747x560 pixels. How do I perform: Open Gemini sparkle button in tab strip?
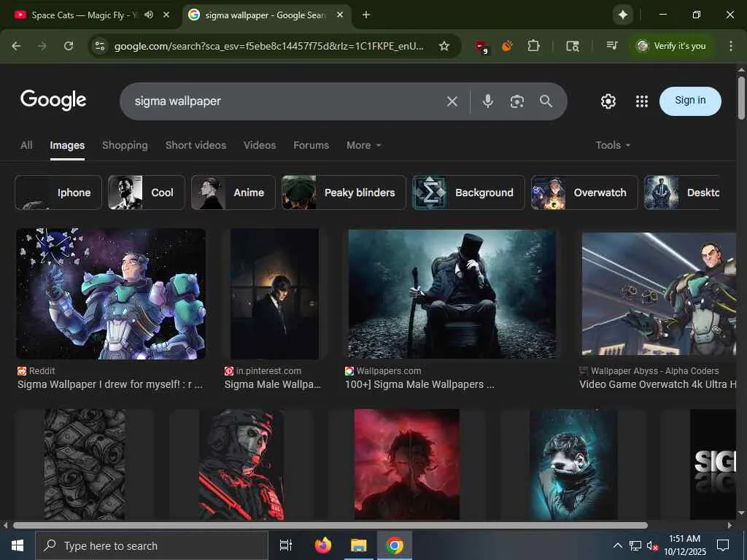click(x=623, y=15)
